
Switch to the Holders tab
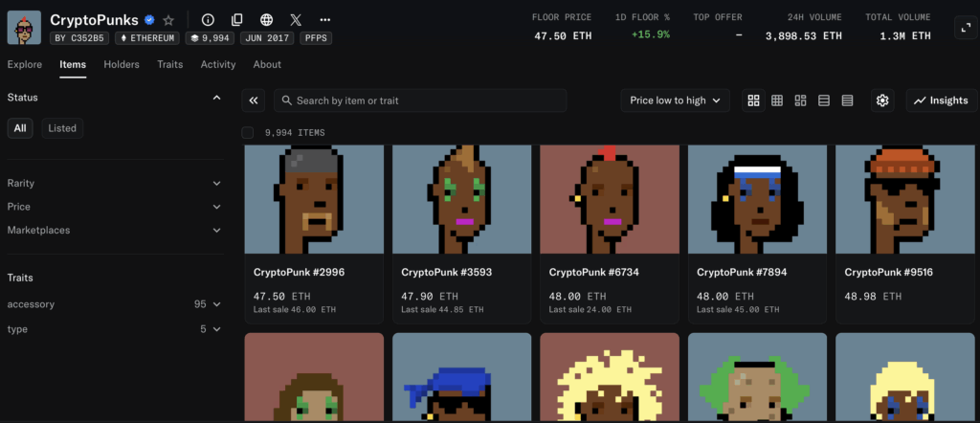click(122, 64)
